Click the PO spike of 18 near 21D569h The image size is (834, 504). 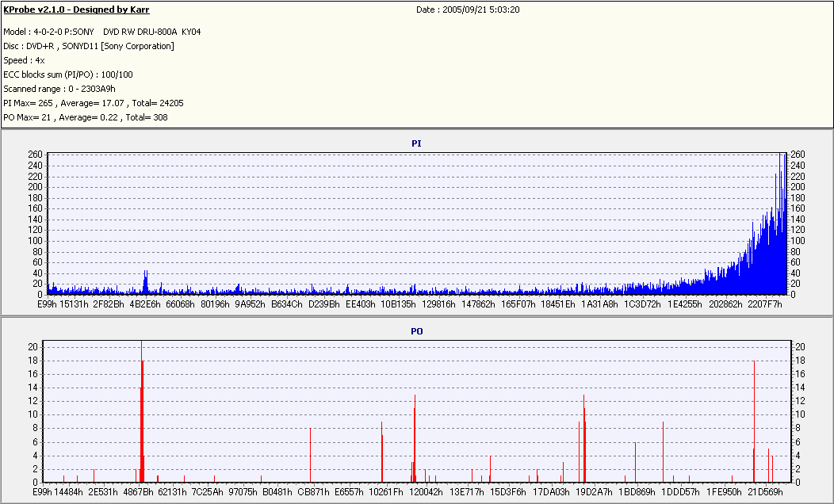pos(754,422)
